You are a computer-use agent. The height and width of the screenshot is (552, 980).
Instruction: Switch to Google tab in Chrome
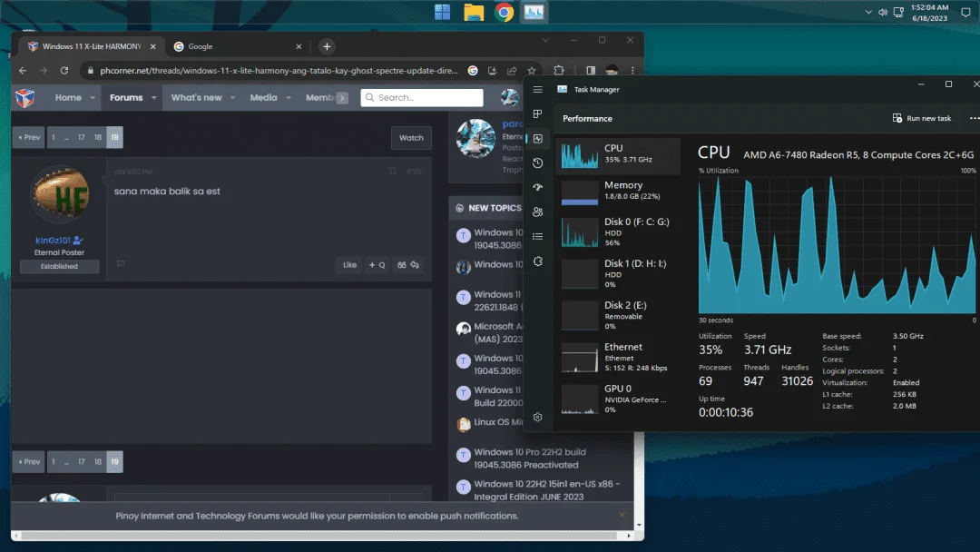[x=238, y=46]
